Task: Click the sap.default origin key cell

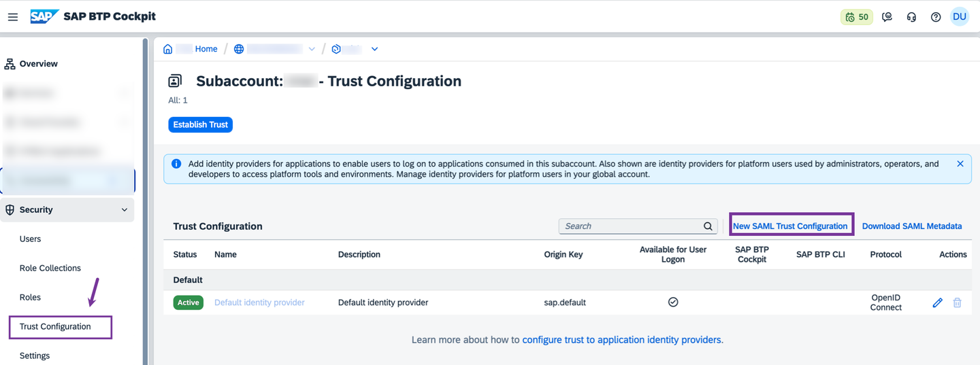Action: coord(565,302)
